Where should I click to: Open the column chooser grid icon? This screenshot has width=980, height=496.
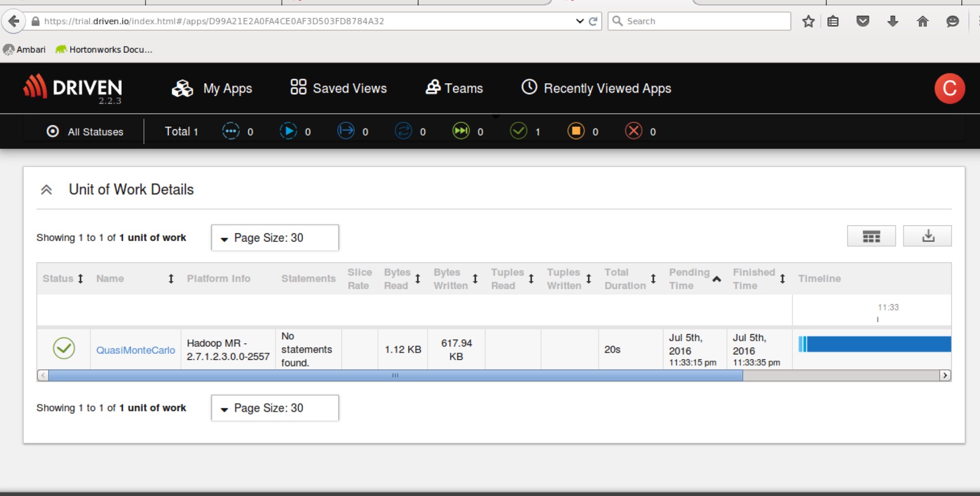(x=871, y=236)
